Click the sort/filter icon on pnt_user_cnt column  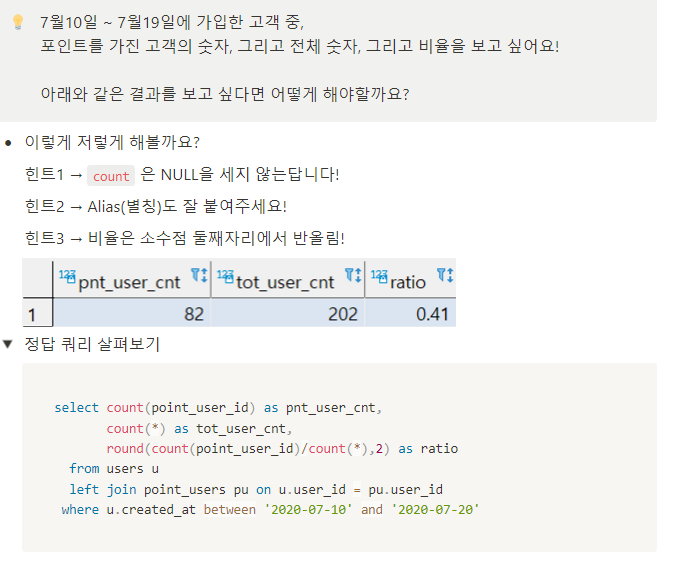pos(199,275)
